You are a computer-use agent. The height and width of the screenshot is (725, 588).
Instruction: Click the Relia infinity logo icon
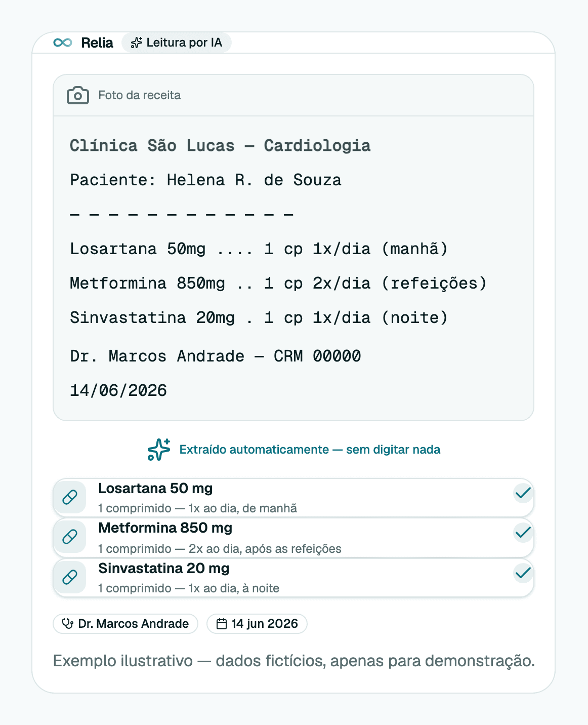[x=63, y=43]
